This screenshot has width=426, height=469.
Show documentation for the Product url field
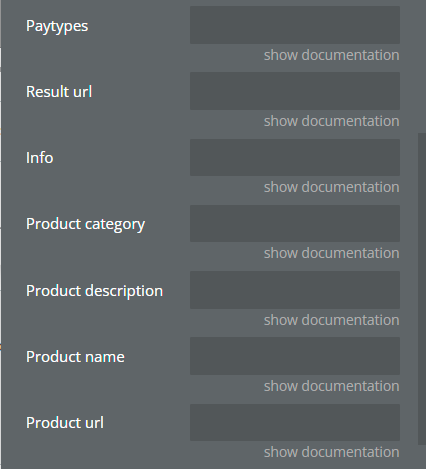pyautogui.click(x=332, y=452)
